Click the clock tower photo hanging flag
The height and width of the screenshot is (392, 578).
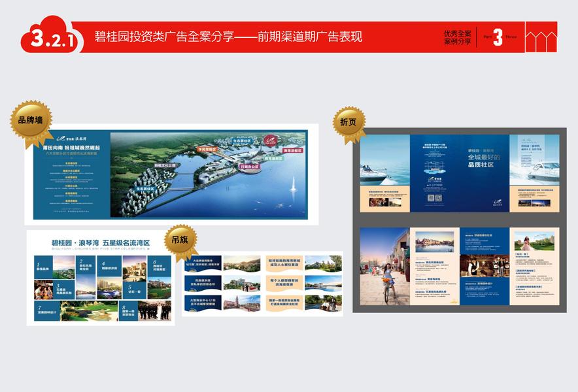(242, 303)
